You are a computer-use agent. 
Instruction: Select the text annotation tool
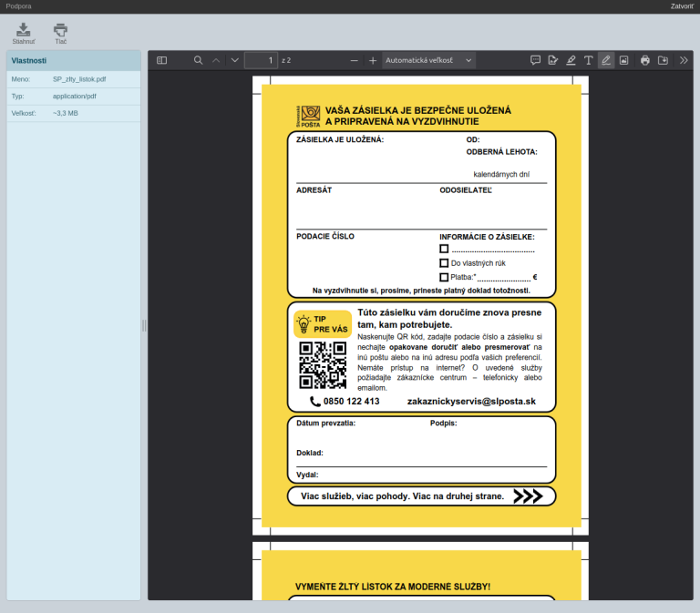point(589,60)
